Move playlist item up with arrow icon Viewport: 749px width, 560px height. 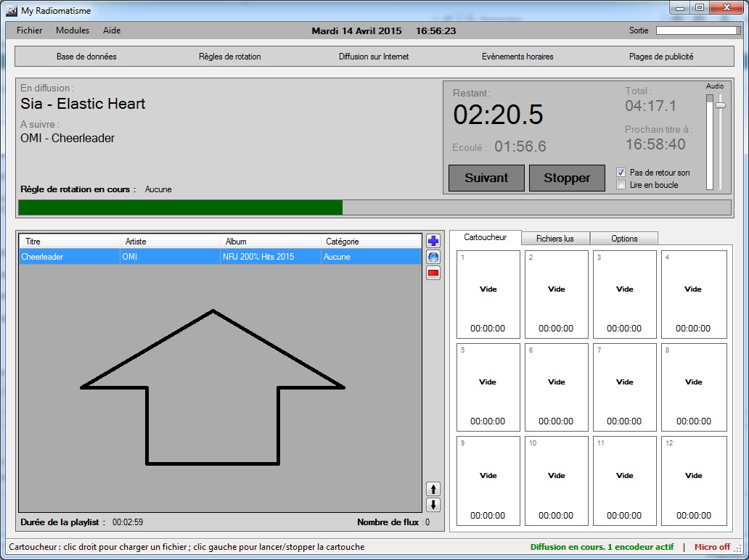point(433,489)
